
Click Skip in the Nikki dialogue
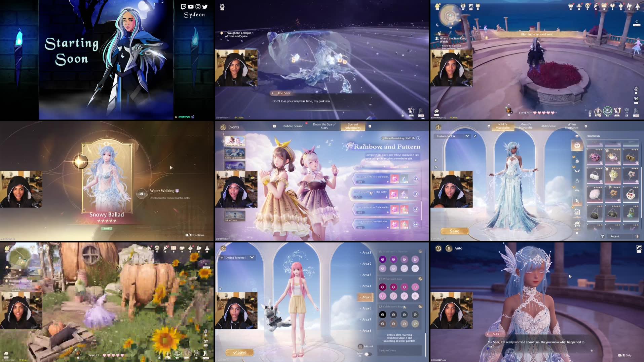coord(625,355)
